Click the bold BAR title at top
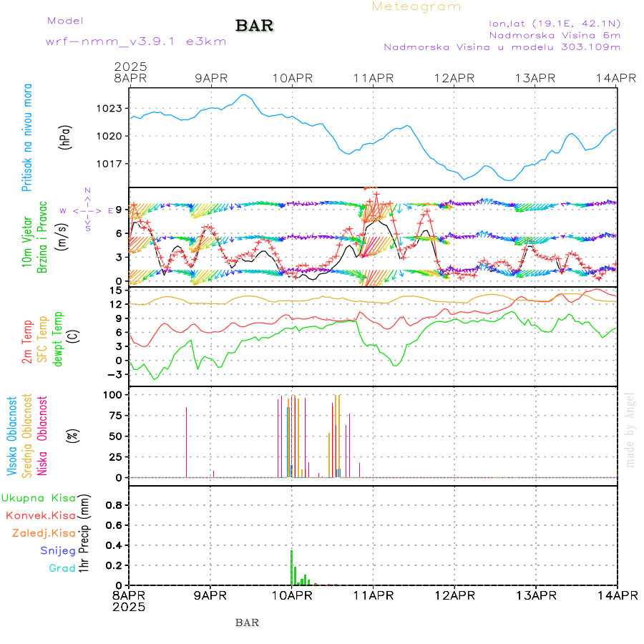Screen dimensions: 644x644 click(x=255, y=26)
